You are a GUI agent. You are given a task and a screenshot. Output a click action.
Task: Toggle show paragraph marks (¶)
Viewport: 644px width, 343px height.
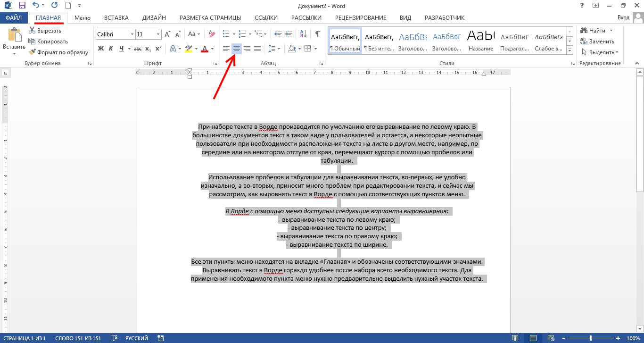(x=318, y=34)
